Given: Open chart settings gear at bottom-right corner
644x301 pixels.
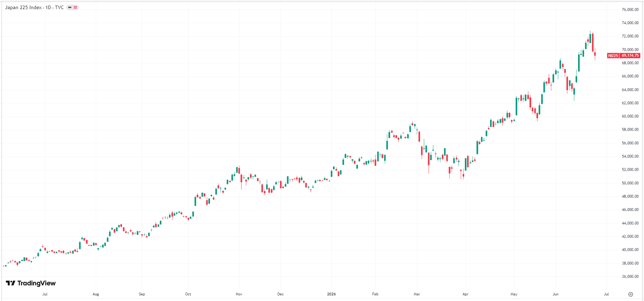Looking at the screenshot, I should pyautogui.click(x=630, y=294).
